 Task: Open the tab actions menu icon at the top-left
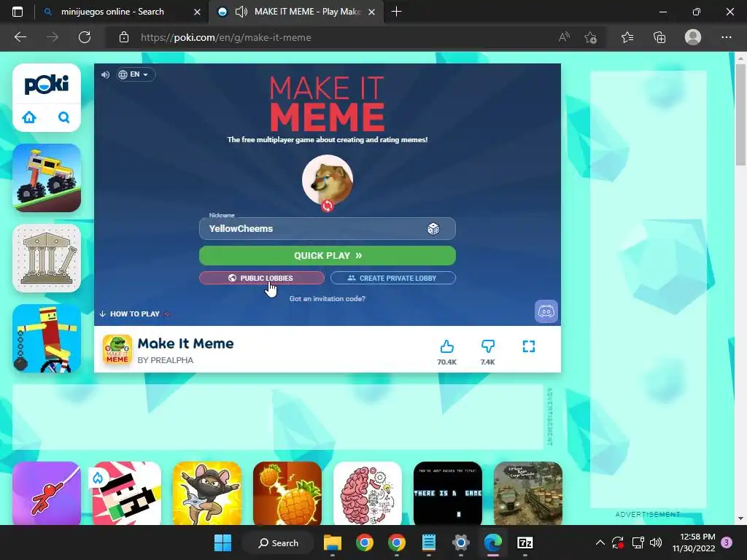coord(18,12)
